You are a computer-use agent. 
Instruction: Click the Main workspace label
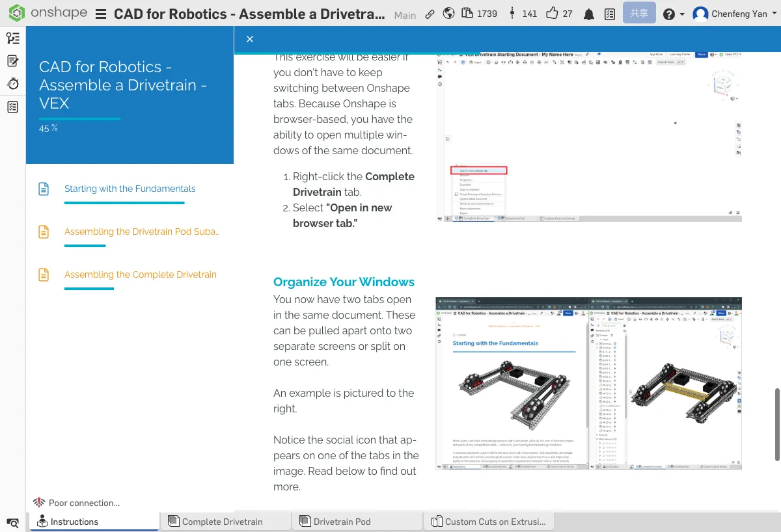pyautogui.click(x=405, y=15)
